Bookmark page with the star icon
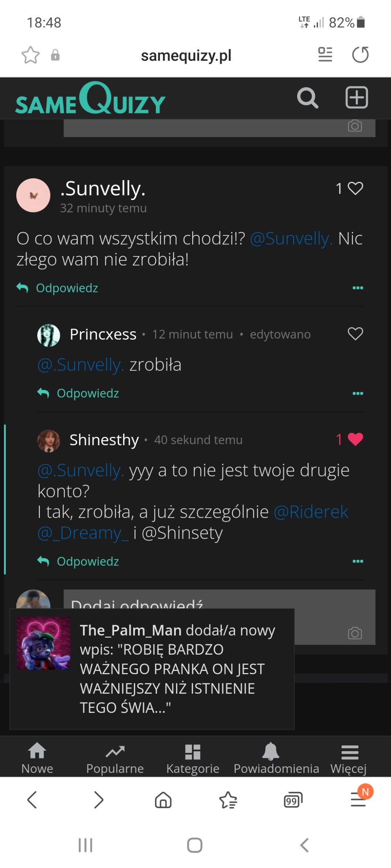This screenshot has height=868, width=391. point(30,55)
